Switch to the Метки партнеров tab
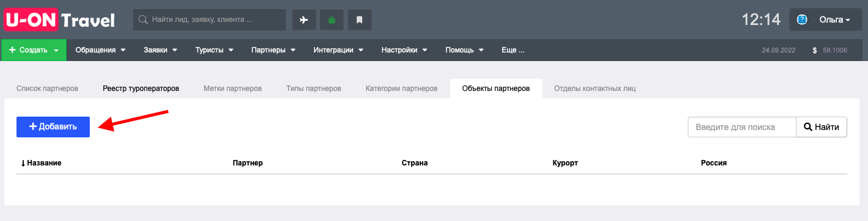 pos(233,89)
